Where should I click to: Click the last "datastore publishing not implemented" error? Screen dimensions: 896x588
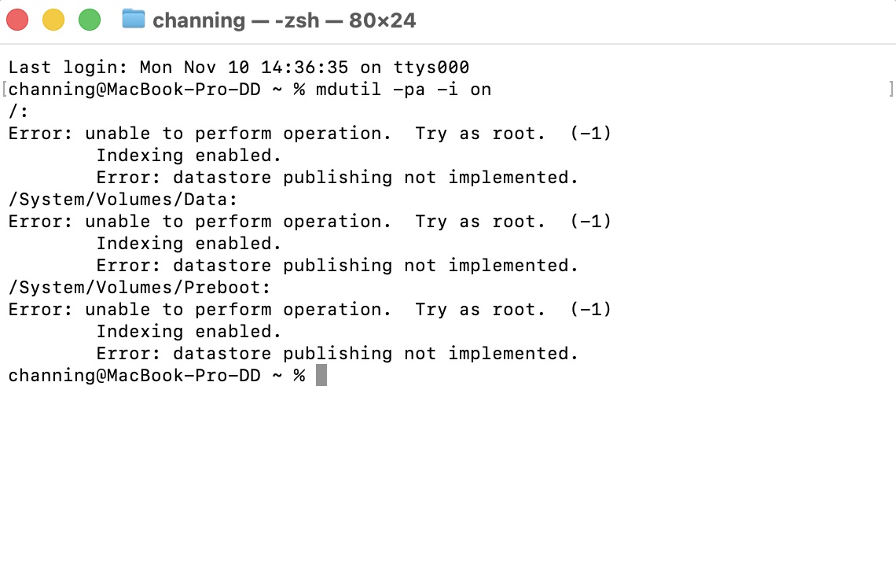pyautogui.click(x=376, y=354)
